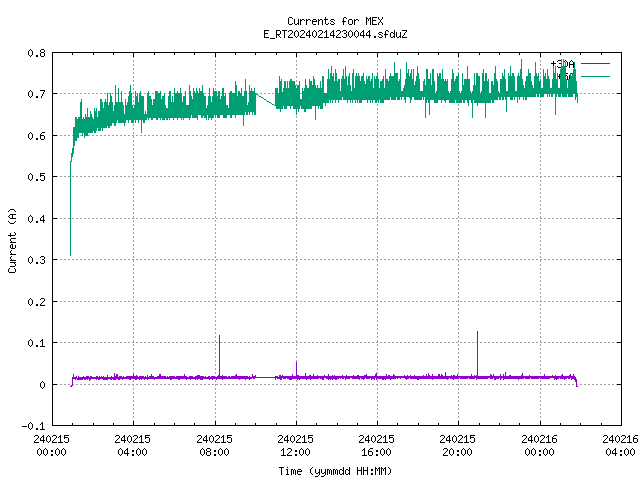Click the purple spike near 21:00

478,353
